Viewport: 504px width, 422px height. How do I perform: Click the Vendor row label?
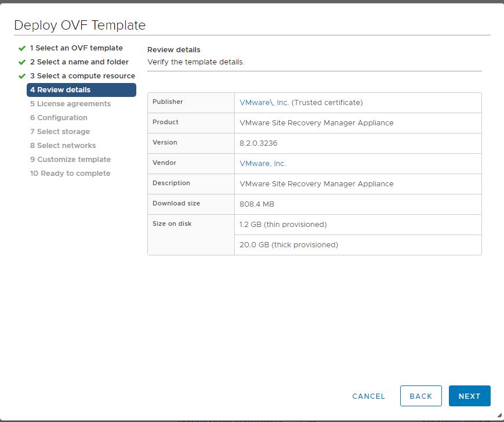pyautogui.click(x=165, y=163)
